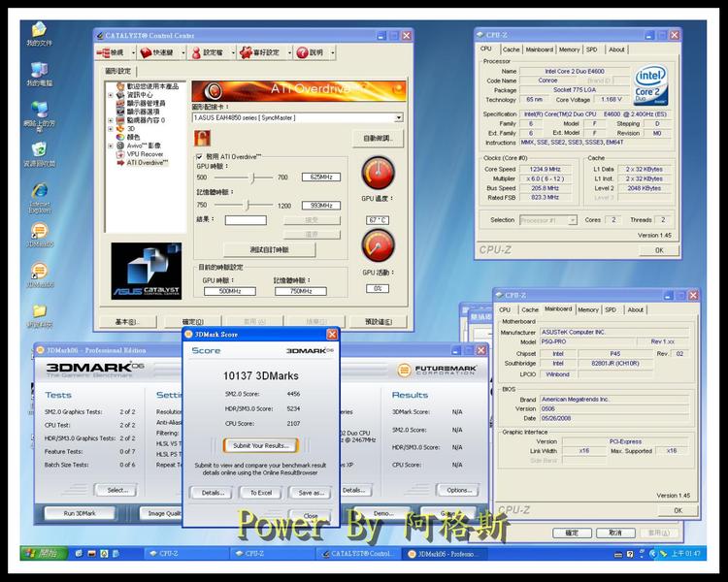Click the Windows Start button

click(44, 553)
